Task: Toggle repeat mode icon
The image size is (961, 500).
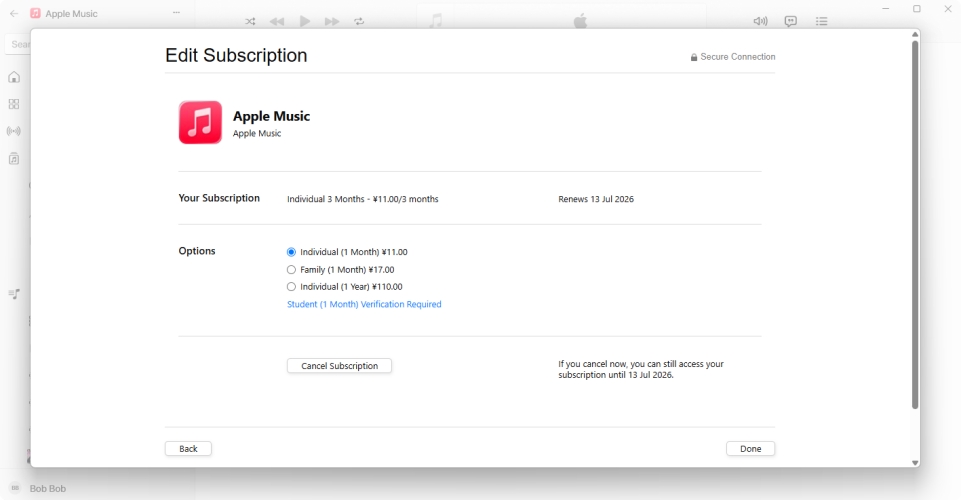Action: 359,21
